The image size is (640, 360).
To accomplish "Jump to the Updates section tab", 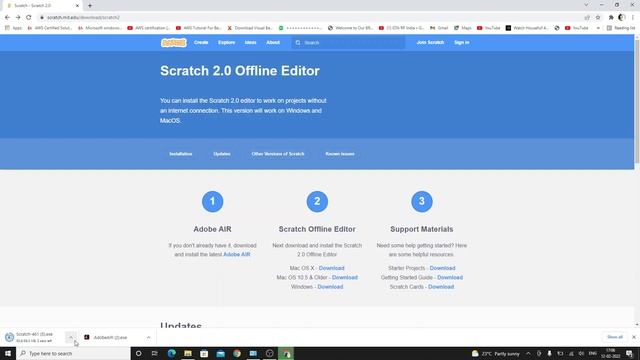I will 222,154.
